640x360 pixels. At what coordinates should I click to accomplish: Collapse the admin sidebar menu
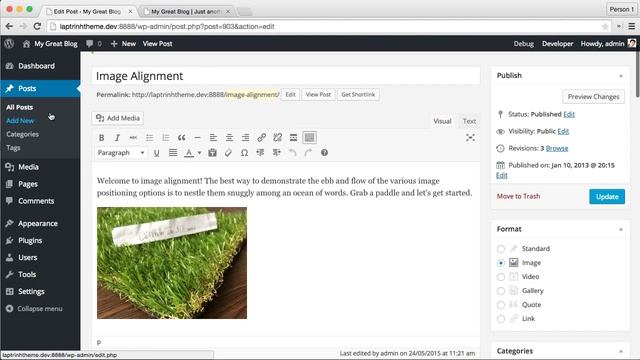(34, 309)
